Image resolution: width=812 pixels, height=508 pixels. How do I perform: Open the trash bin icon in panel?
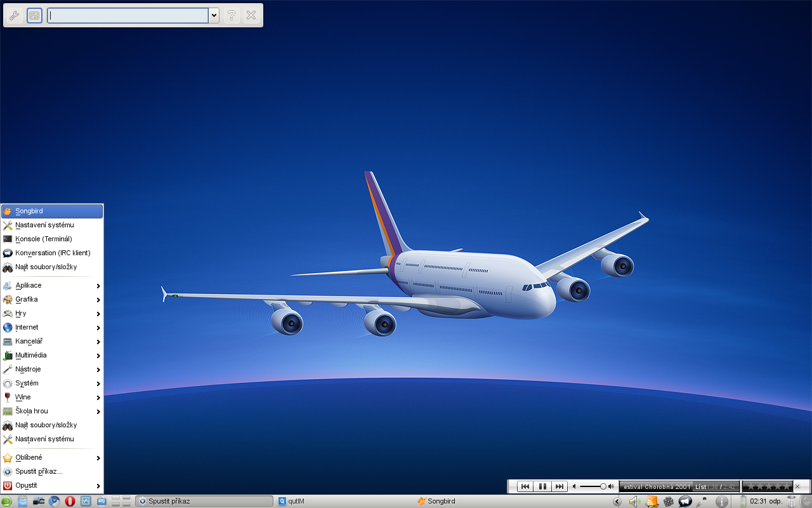791,502
